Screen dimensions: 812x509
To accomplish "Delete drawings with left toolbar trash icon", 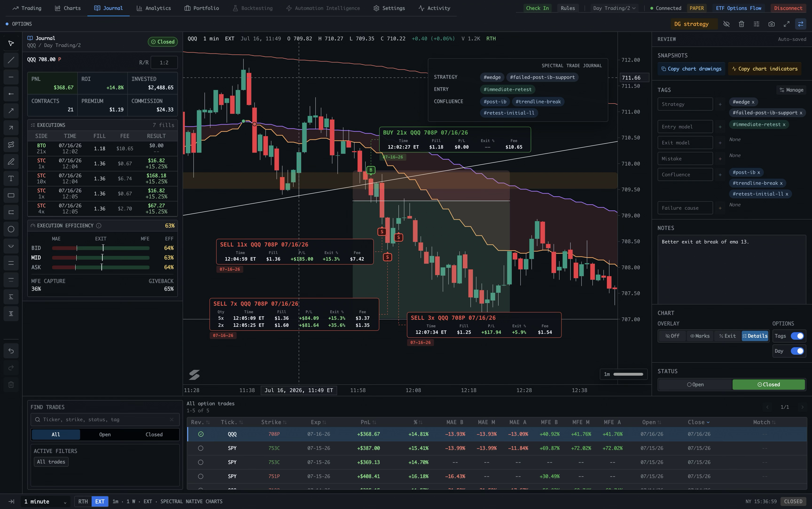I will pos(11,384).
